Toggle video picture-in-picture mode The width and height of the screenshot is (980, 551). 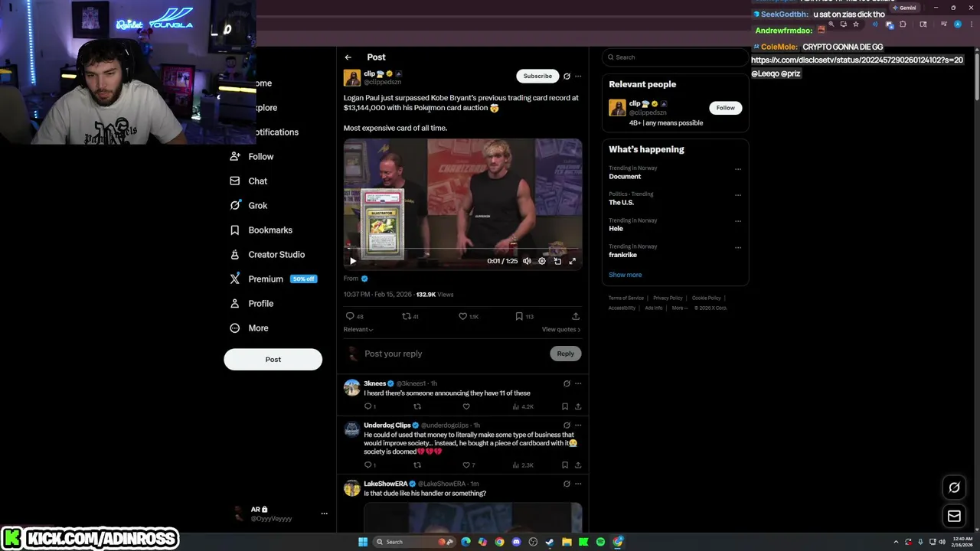click(x=557, y=261)
